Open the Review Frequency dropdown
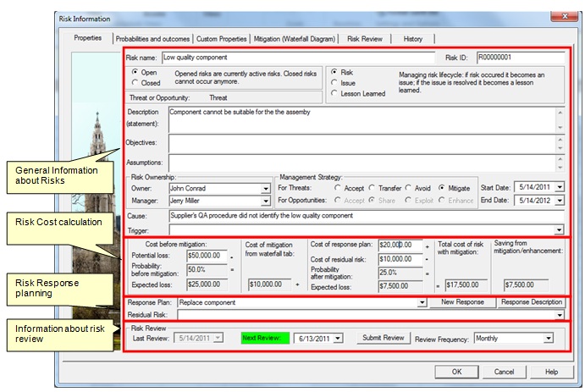 click(x=548, y=339)
